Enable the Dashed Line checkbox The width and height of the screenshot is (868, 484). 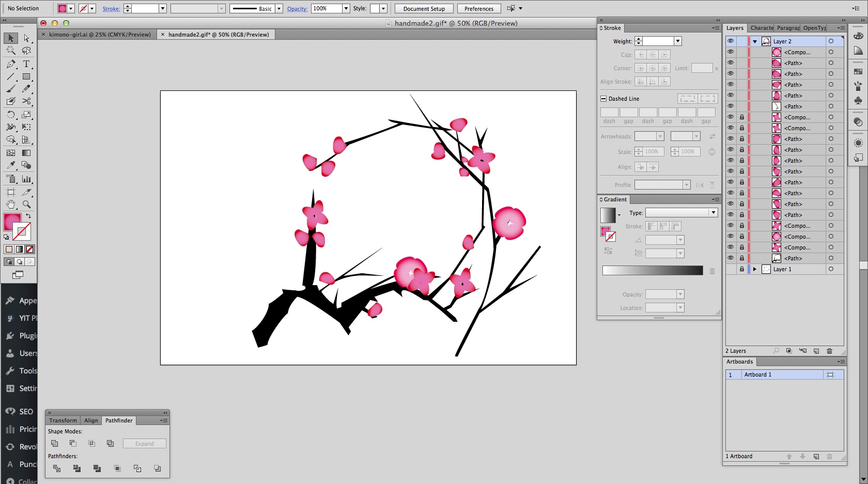tap(603, 99)
